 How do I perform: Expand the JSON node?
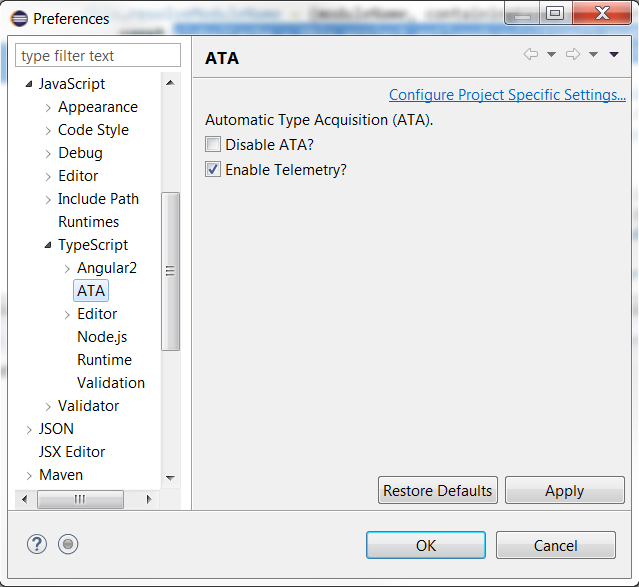(x=29, y=430)
